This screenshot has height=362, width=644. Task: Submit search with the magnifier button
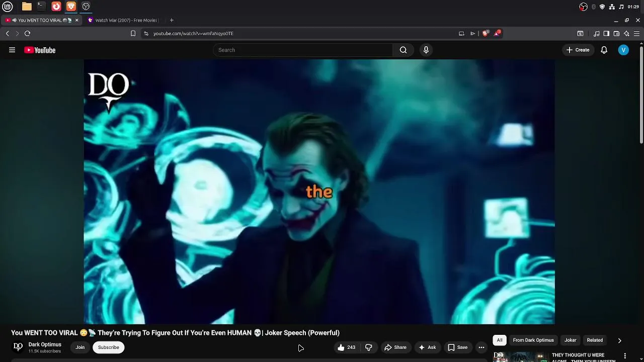(x=403, y=50)
